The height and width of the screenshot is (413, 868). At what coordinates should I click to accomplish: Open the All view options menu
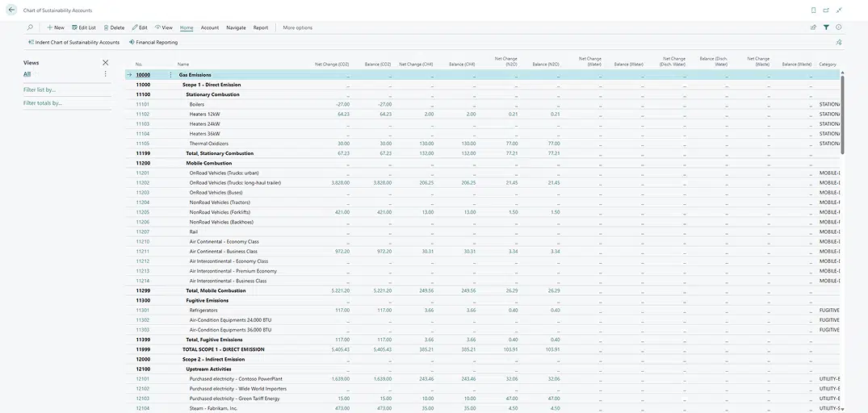pyautogui.click(x=105, y=74)
